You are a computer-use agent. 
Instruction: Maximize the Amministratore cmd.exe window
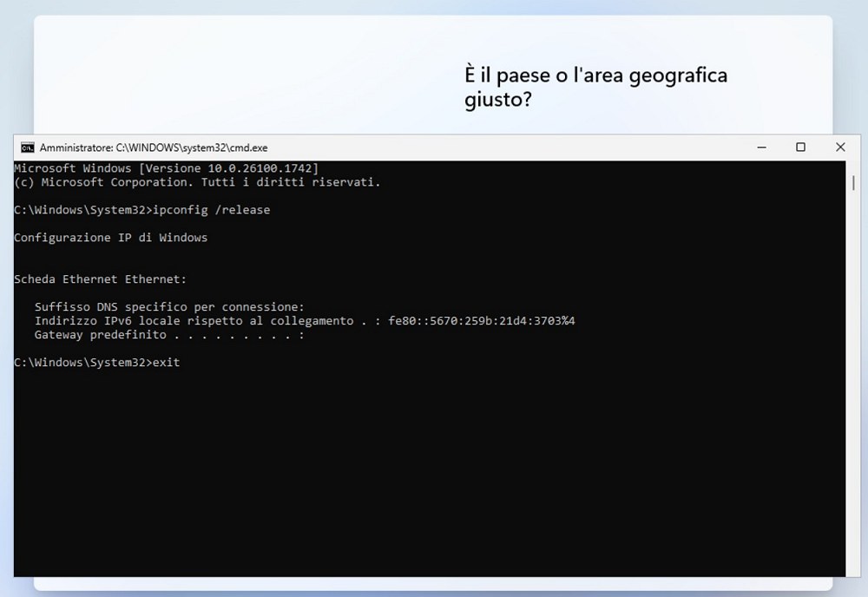point(800,148)
